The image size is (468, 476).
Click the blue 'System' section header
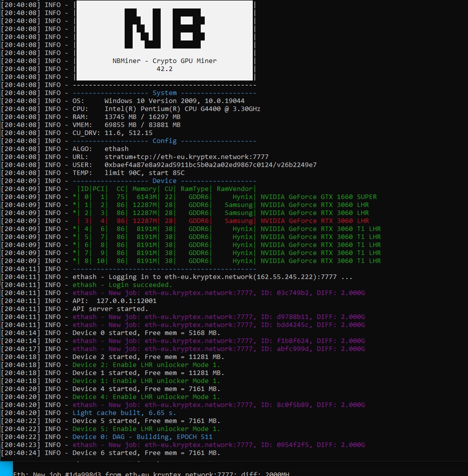tap(164, 93)
